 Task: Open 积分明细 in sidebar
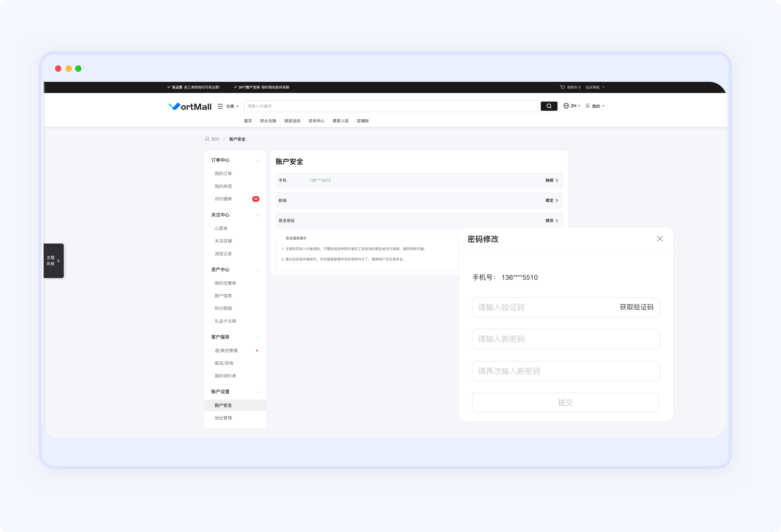tap(223, 308)
